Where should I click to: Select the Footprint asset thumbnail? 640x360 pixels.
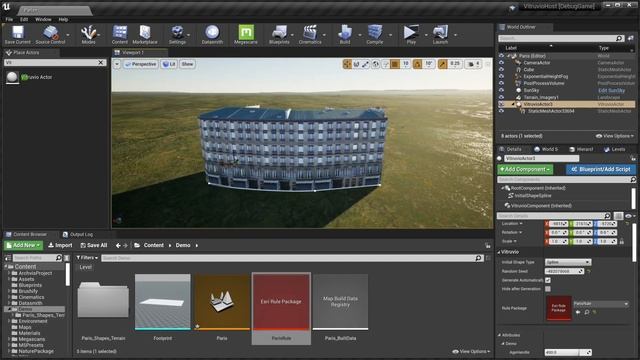click(162, 302)
